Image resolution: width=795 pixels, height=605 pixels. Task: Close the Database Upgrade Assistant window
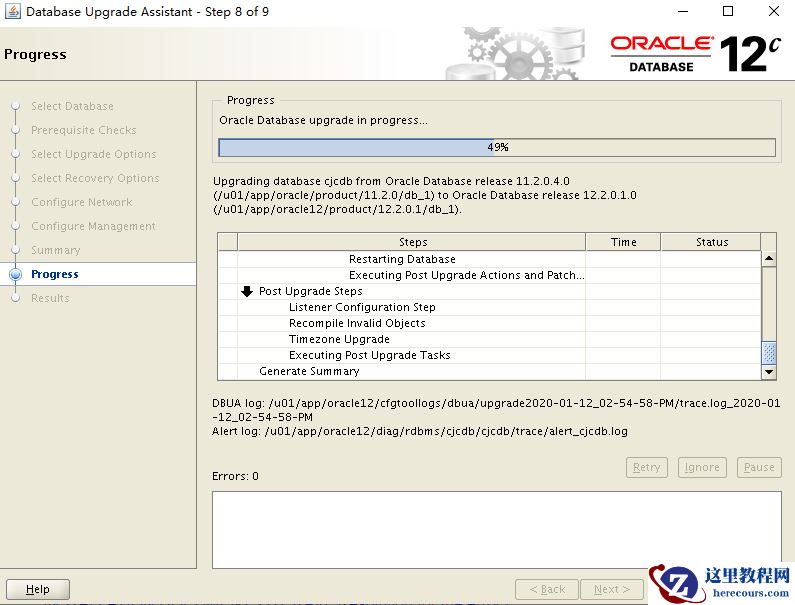(774, 11)
